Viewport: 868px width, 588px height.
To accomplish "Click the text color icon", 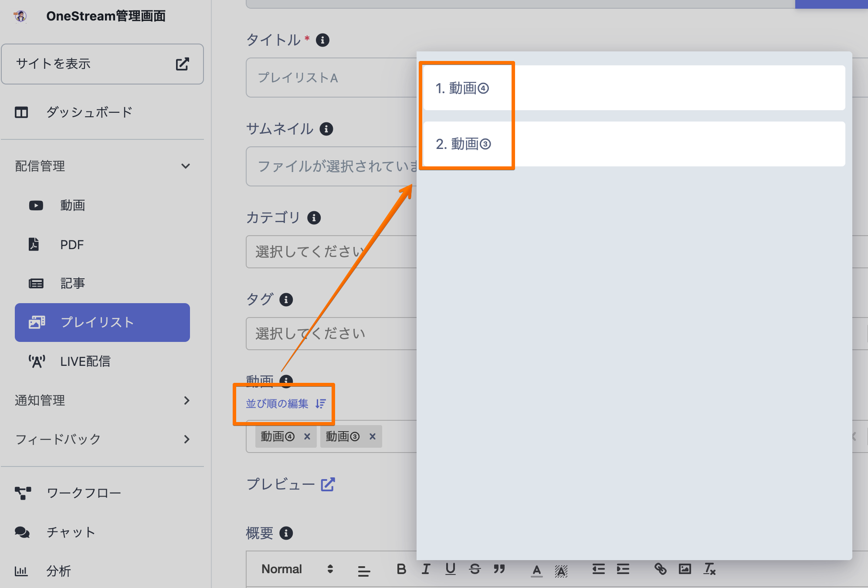I will pyautogui.click(x=536, y=570).
